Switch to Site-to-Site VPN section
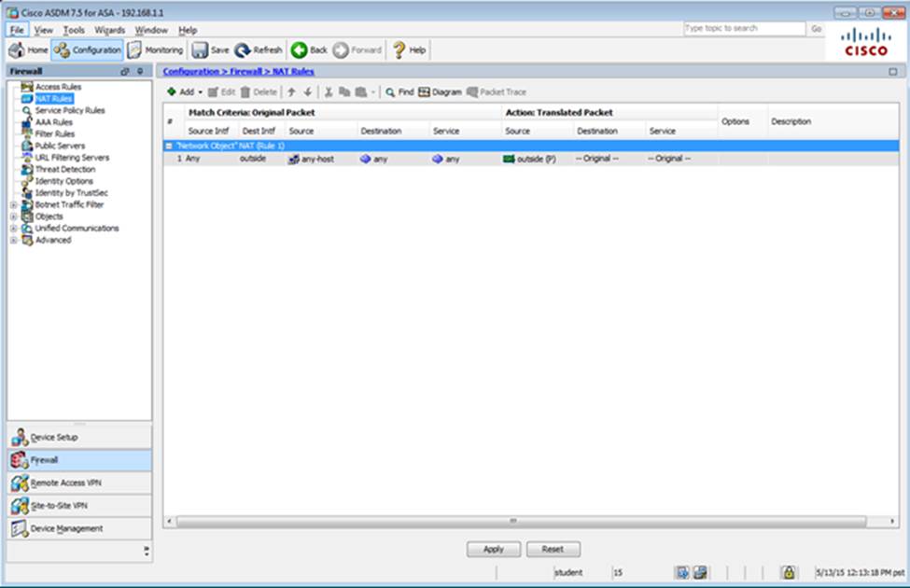Image resolution: width=910 pixels, height=588 pixels. 79,505
